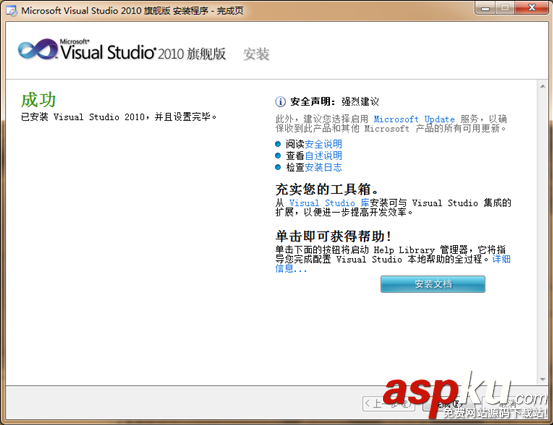Viewport: 553px width, 425px height.
Task: Click the installer title bar icon
Action: click(12, 11)
